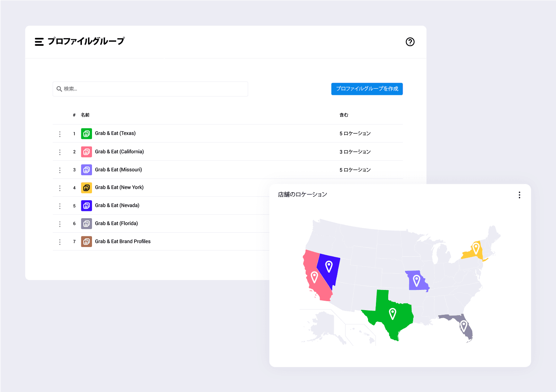
Task: Click the brown Brand Profiles group icon
Action: point(86,242)
